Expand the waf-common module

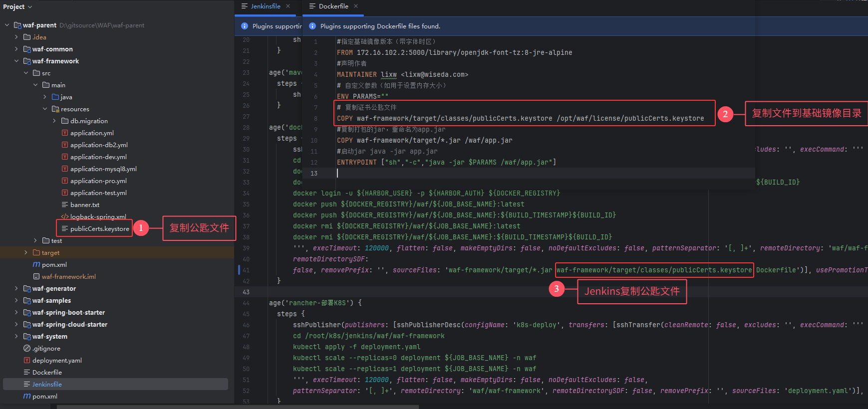coord(16,49)
